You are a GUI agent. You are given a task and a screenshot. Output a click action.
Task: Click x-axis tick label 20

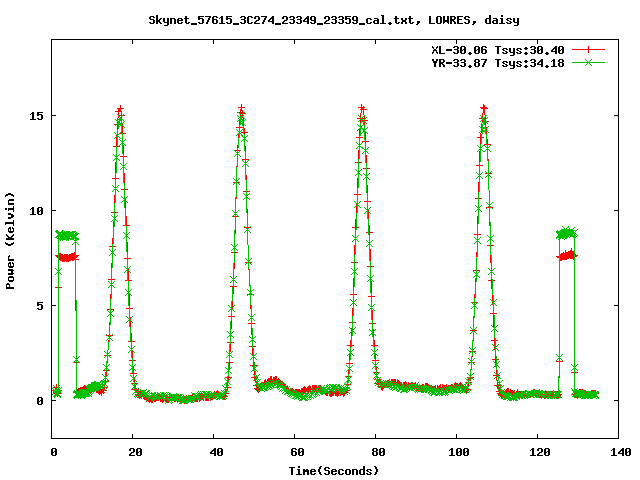pos(135,452)
